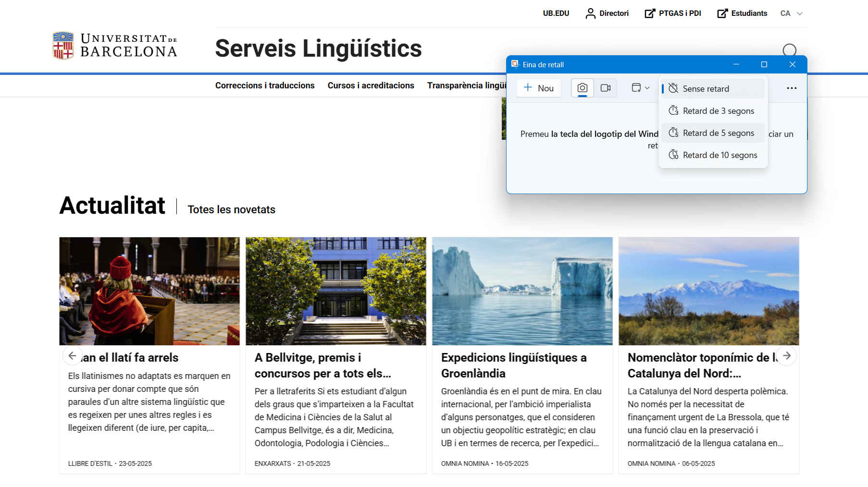
Task: Click the previous arrow on news carousel
Action: pyautogui.click(x=72, y=356)
